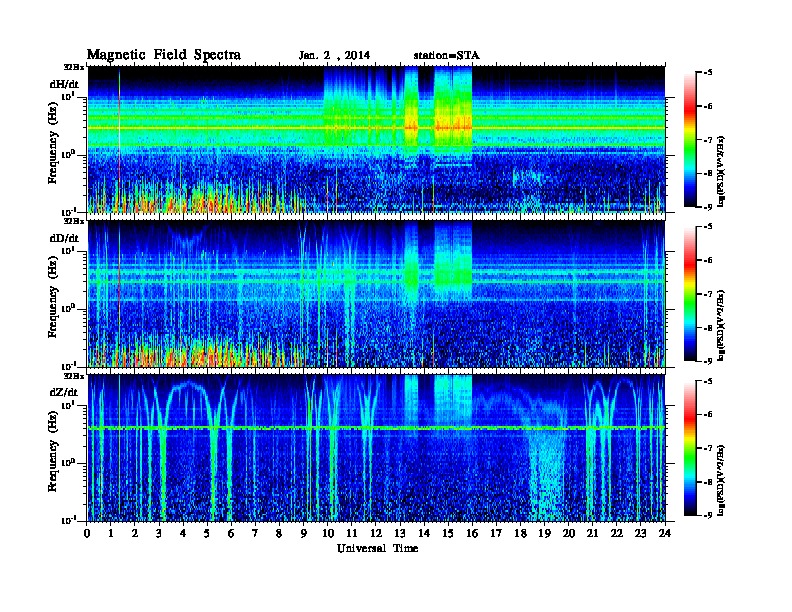This screenshot has height=612, width=792.
Task: Click hour 0 on the time axis
Action: tap(87, 533)
